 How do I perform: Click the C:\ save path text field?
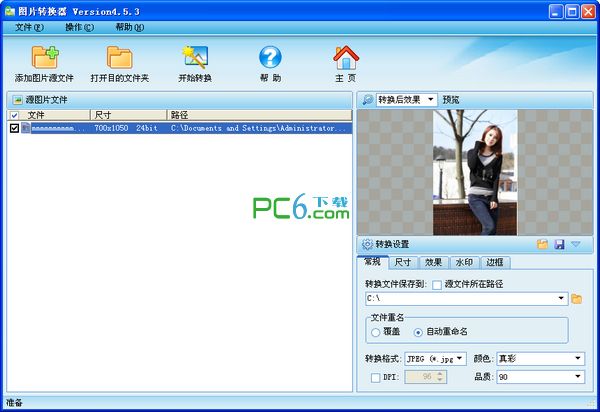click(461, 298)
